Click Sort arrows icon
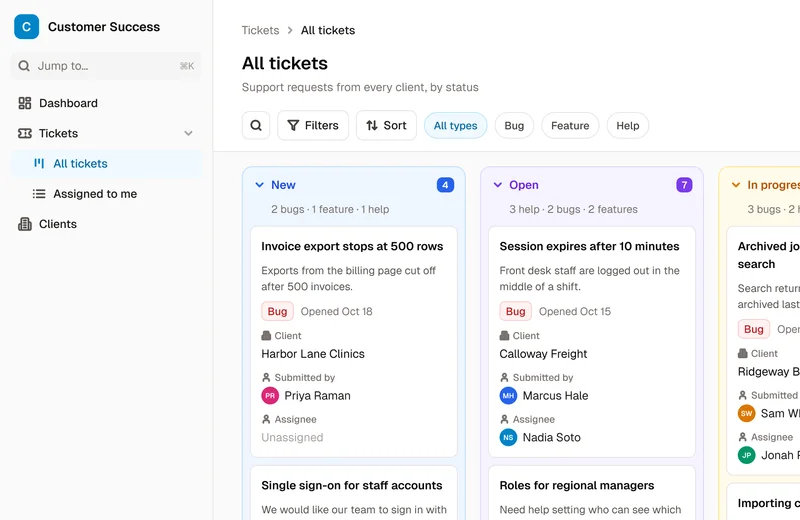 tap(372, 126)
